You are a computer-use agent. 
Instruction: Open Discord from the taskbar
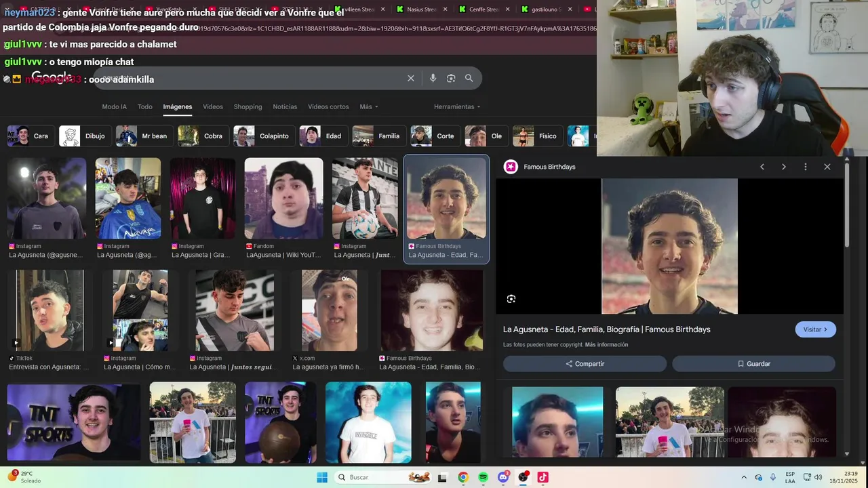503,477
